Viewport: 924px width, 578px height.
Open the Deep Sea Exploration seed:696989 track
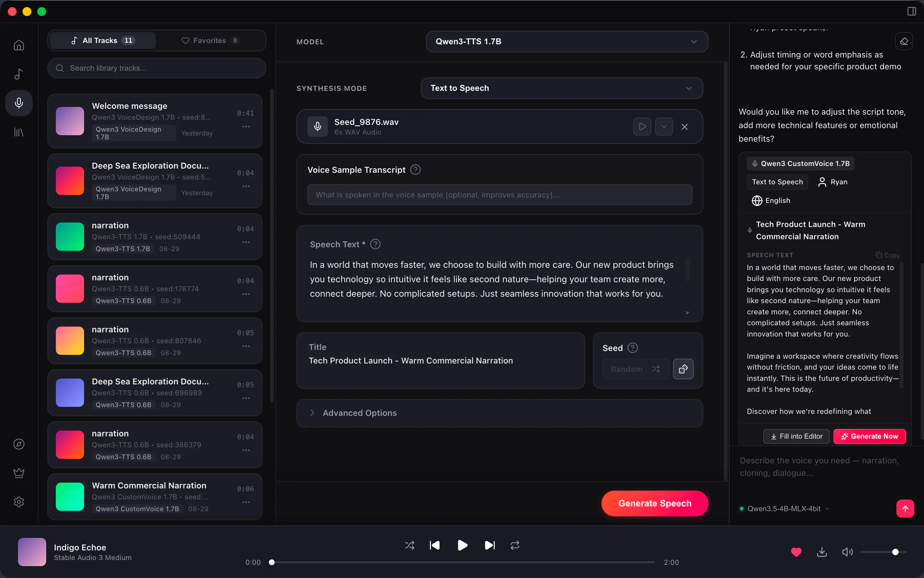[x=155, y=393]
